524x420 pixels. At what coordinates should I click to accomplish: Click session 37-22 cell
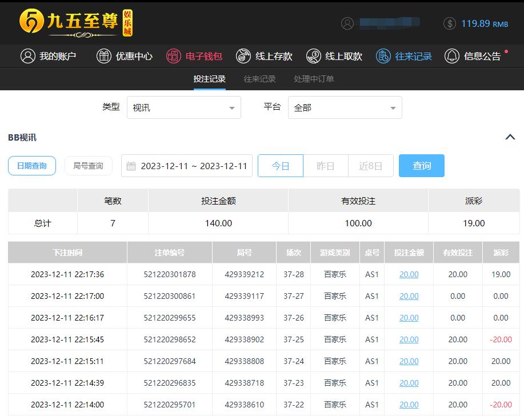(x=293, y=405)
